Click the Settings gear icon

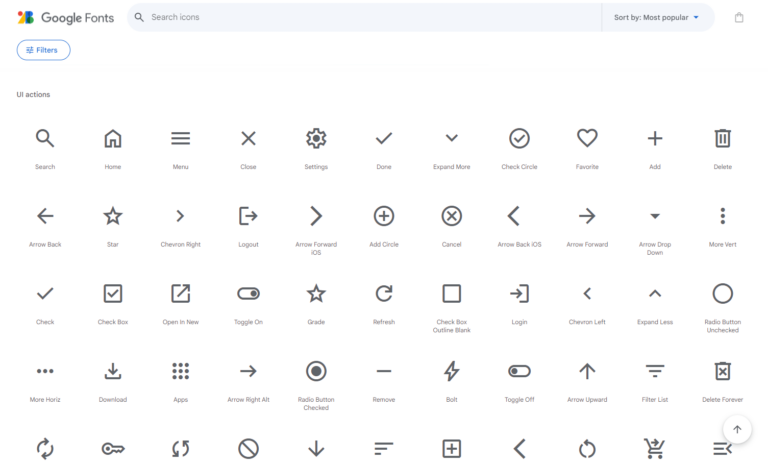316,139
